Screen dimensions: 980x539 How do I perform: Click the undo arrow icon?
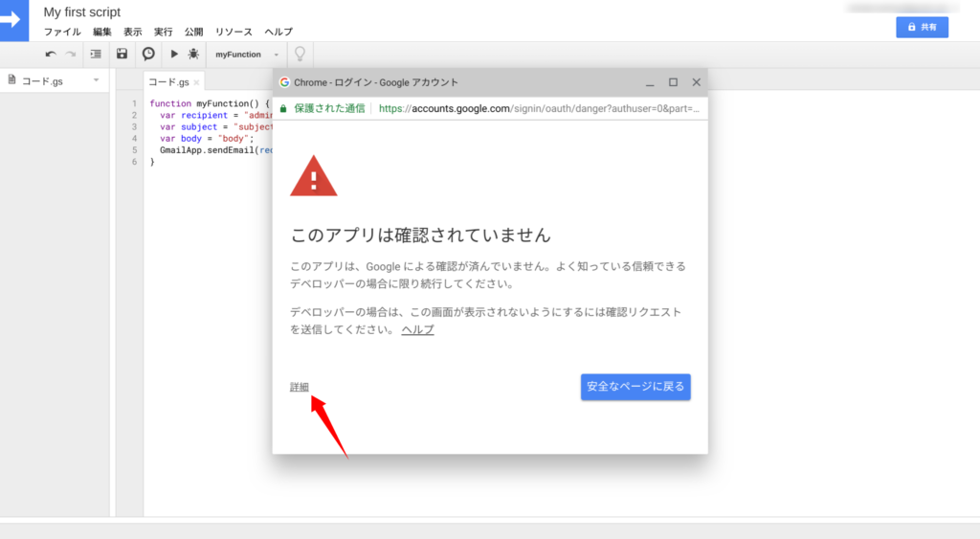tap(51, 55)
